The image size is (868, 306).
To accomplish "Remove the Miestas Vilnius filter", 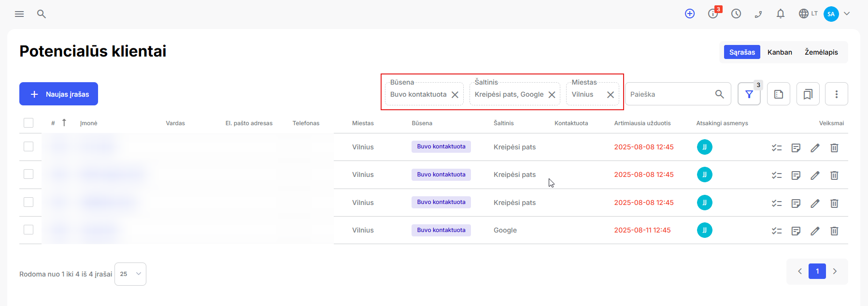I will [x=611, y=95].
